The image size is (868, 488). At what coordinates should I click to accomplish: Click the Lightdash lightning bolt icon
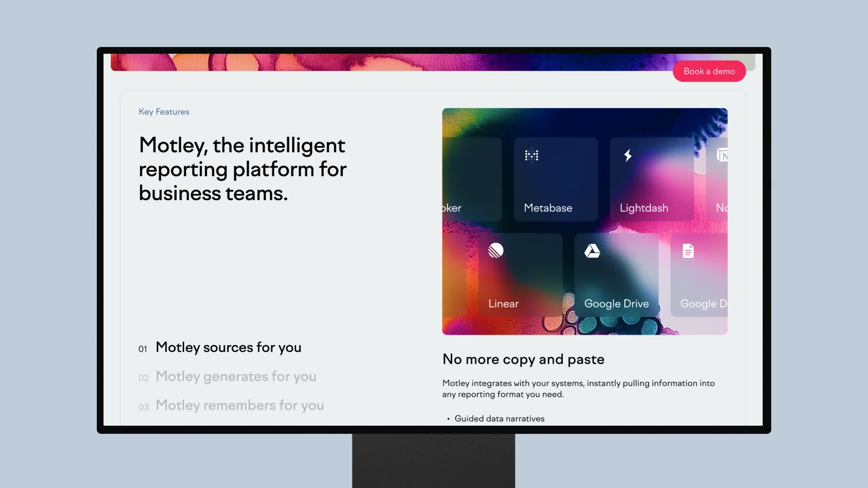(x=628, y=155)
